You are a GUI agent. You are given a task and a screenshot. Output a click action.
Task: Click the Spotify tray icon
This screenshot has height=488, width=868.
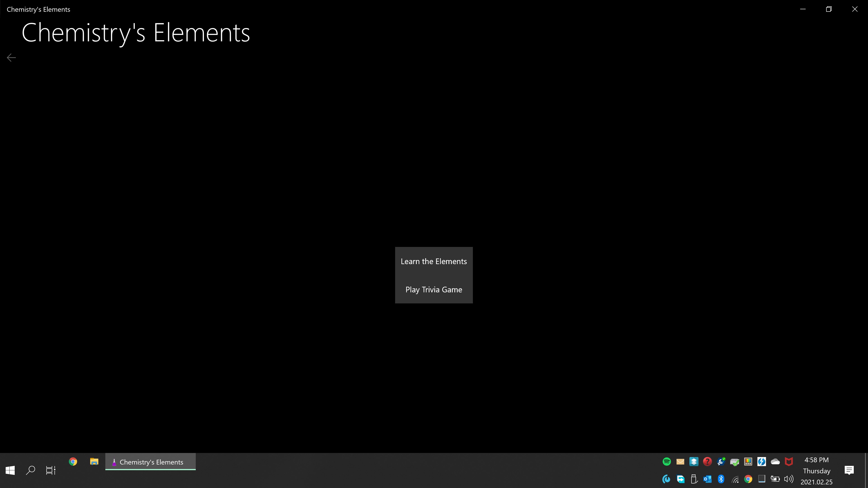667,462
